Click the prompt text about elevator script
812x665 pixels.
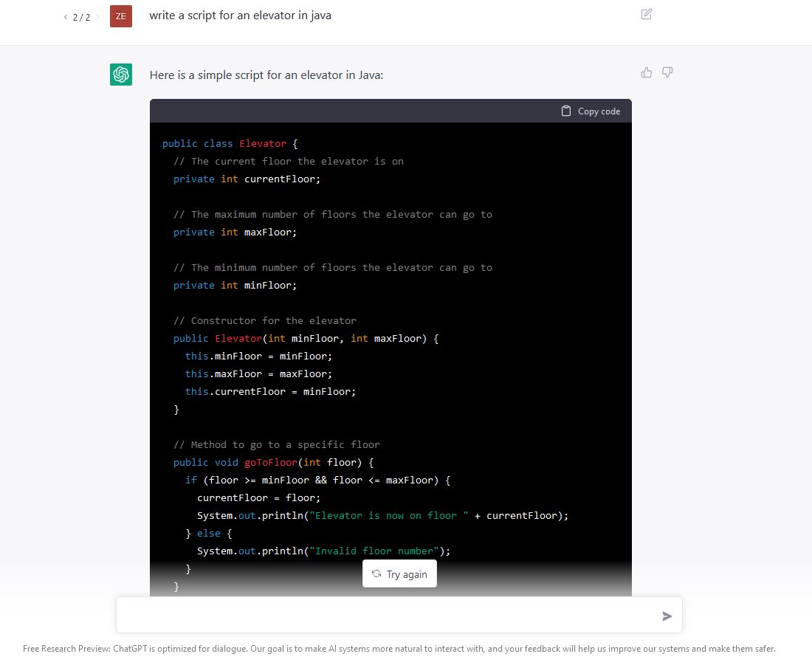(x=240, y=15)
